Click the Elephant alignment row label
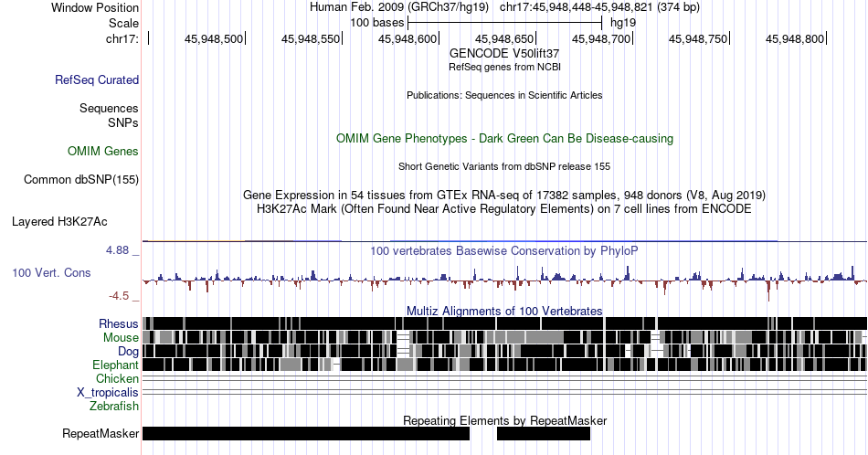This screenshot has width=868, height=455. [x=115, y=365]
